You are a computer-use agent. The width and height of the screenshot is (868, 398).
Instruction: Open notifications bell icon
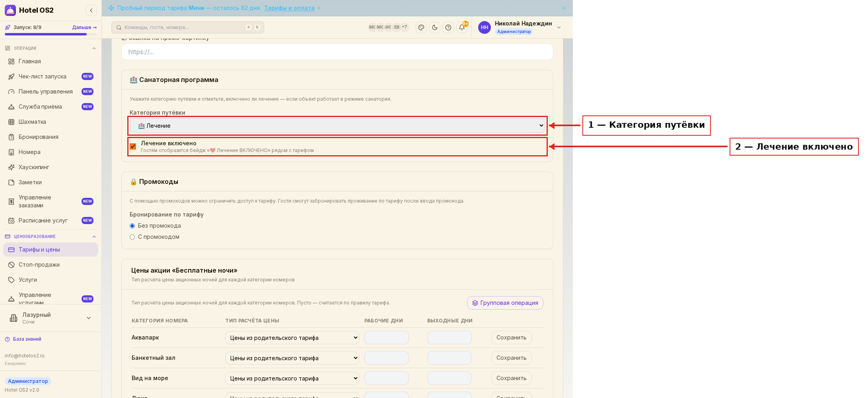(462, 27)
